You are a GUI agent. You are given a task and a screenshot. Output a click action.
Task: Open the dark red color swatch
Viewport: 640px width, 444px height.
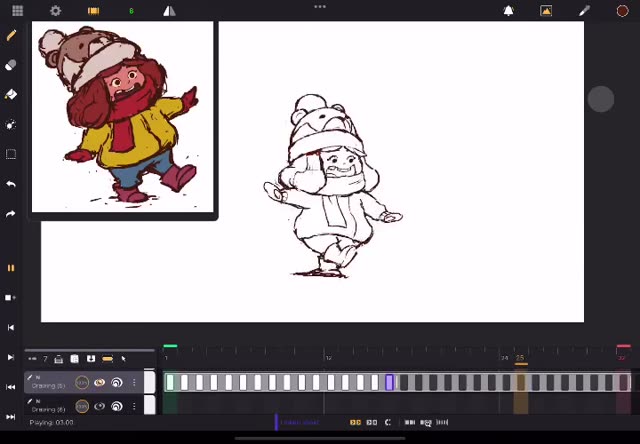(x=622, y=11)
